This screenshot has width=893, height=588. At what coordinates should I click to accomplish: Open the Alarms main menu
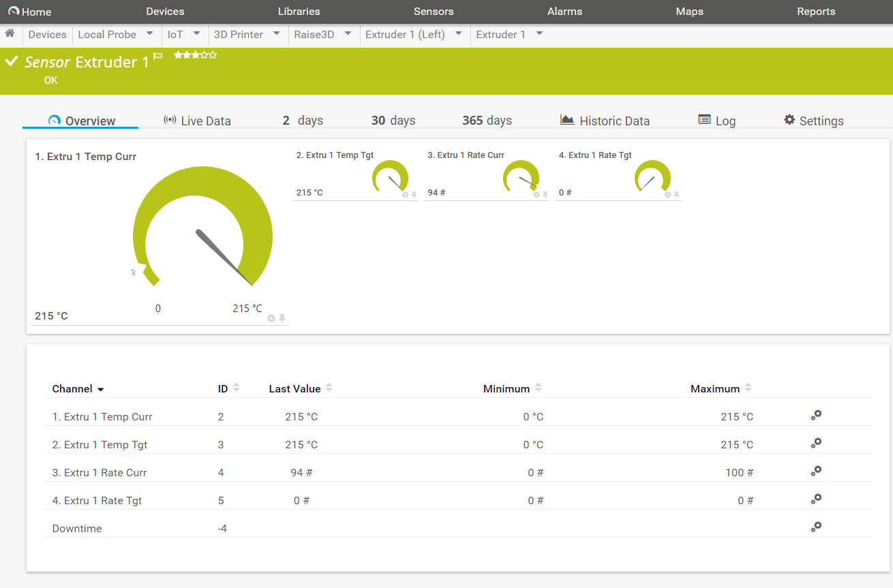[564, 12]
